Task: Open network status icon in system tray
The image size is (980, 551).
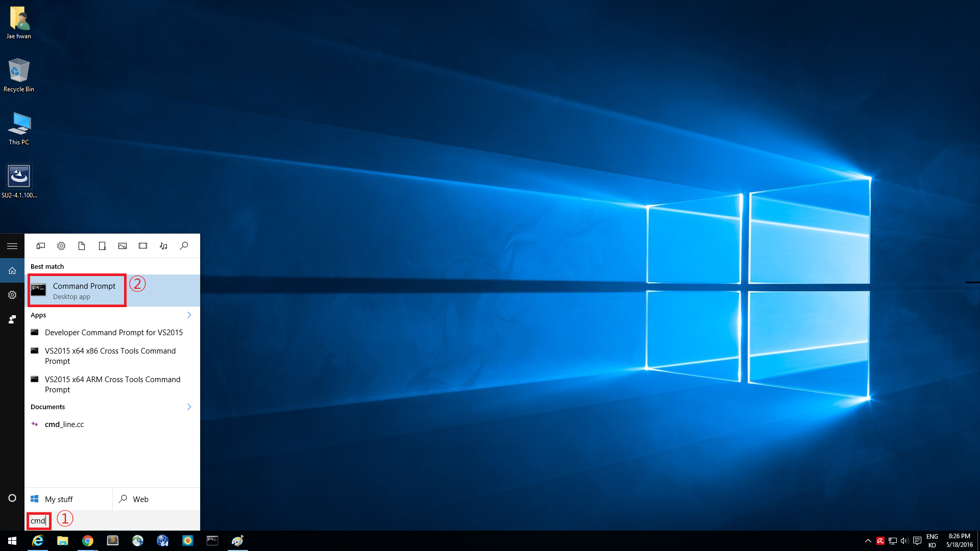Action: pyautogui.click(x=893, y=541)
